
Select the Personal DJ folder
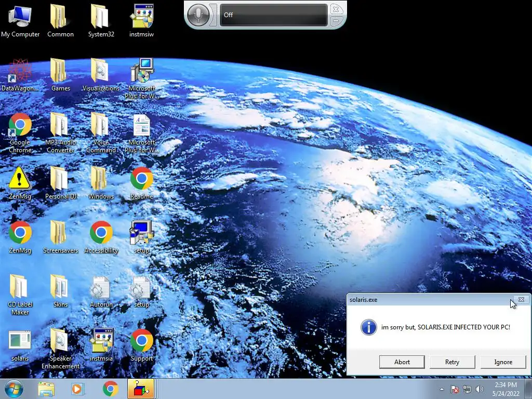pyautogui.click(x=60, y=183)
